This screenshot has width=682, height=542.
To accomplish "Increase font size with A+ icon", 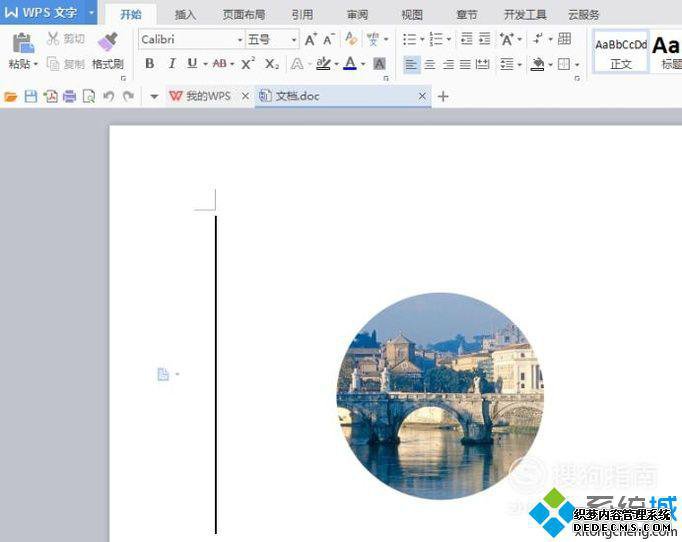I will coord(311,40).
